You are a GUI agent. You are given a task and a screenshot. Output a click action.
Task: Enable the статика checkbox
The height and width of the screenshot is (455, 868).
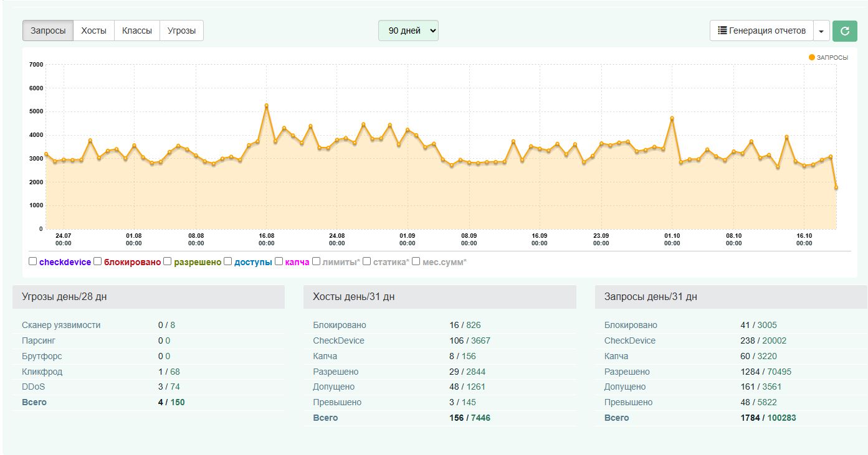(x=367, y=261)
